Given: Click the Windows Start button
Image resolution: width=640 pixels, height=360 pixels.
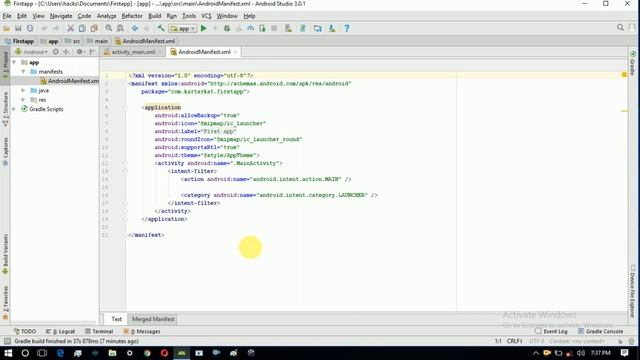Looking at the screenshot, I should point(8,353).
